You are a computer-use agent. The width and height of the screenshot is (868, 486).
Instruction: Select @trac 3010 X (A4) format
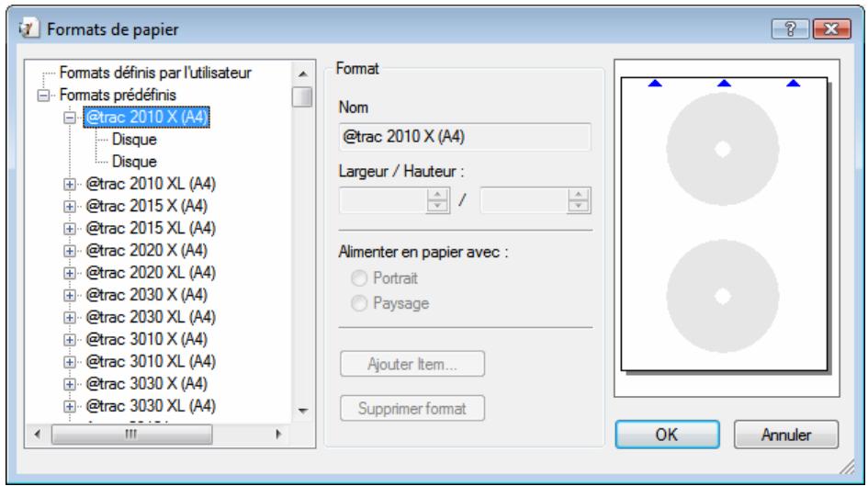147,339
